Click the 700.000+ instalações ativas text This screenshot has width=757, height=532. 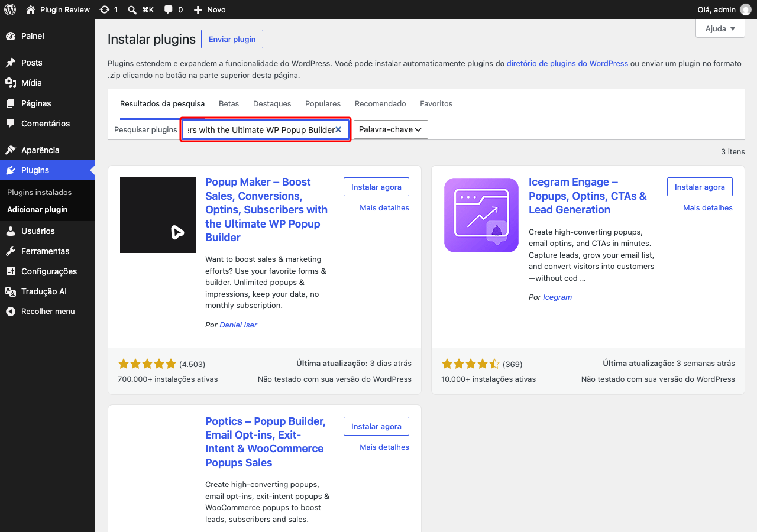tap(168, 379)
